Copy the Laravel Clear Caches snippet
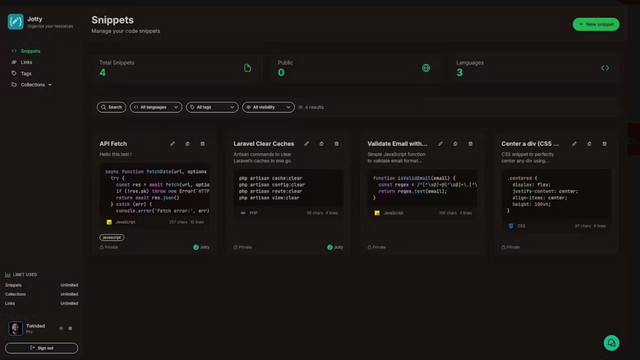Image resolution: width=640 pixels, height=360 pixels. [321, 144]
